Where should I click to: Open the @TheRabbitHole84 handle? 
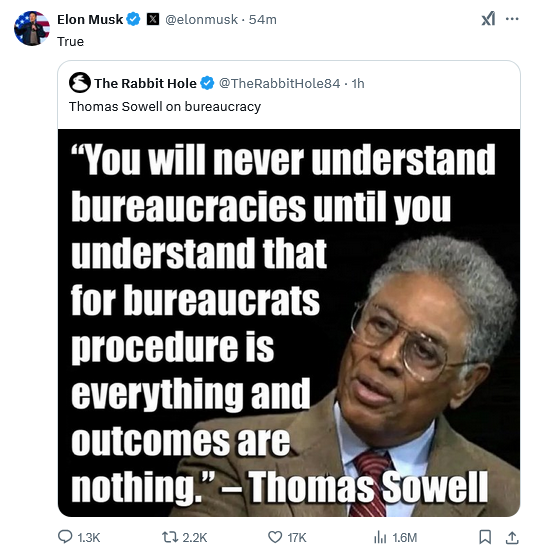click(280, 83)
